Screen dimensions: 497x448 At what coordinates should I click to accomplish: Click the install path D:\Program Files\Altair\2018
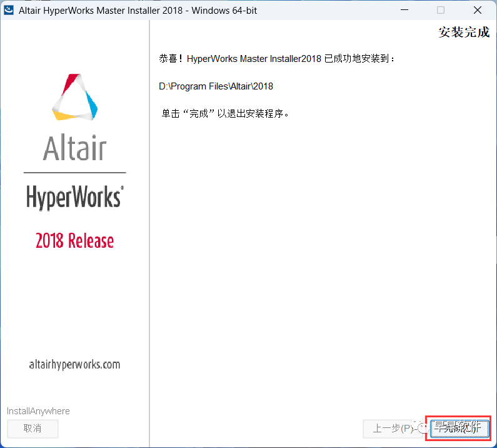click(216, 86)
